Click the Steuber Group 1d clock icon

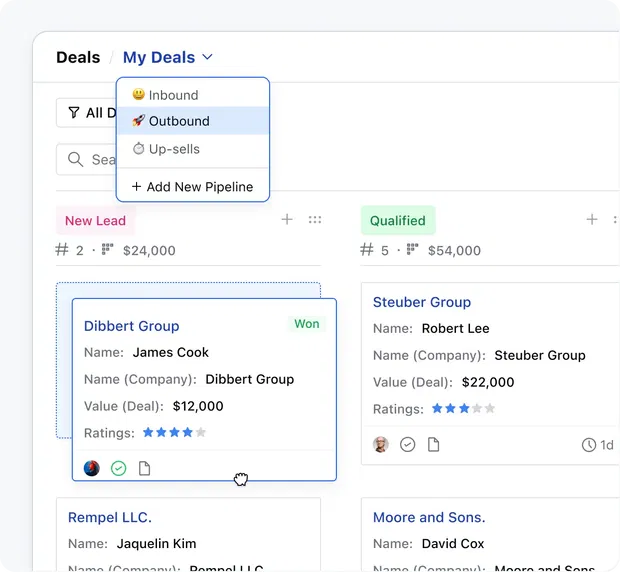pos(589,445)
